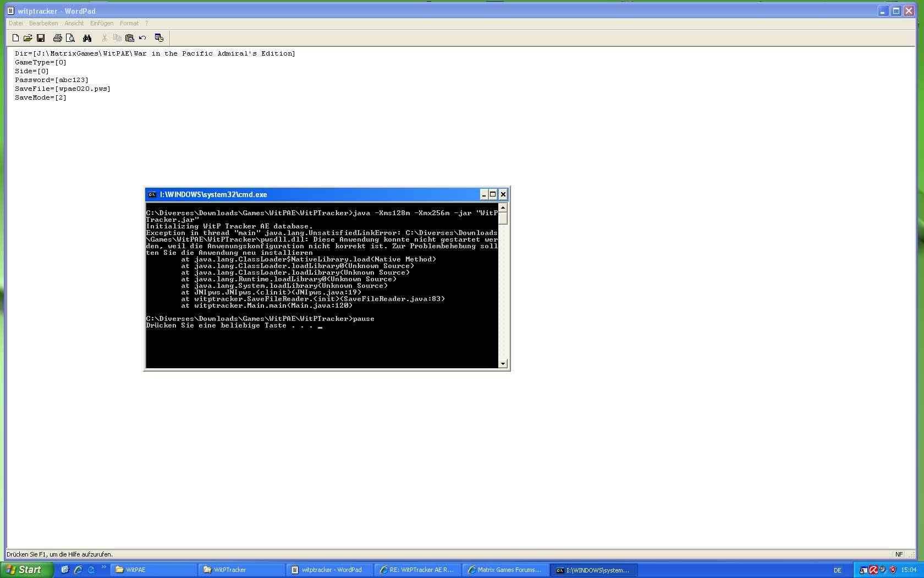Click the Password=[abc123] line in the document
Viewport: 924px width, 578px height.
coord(52,80)
